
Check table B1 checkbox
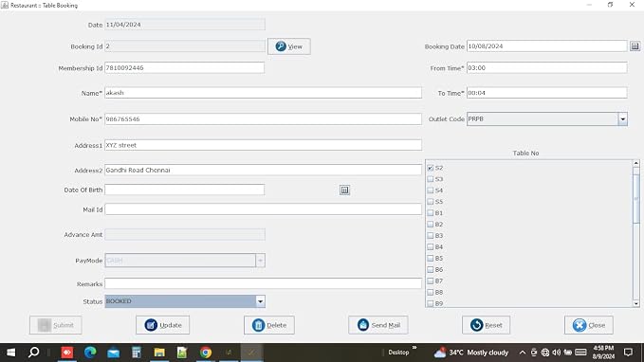(x=431, y=213)
